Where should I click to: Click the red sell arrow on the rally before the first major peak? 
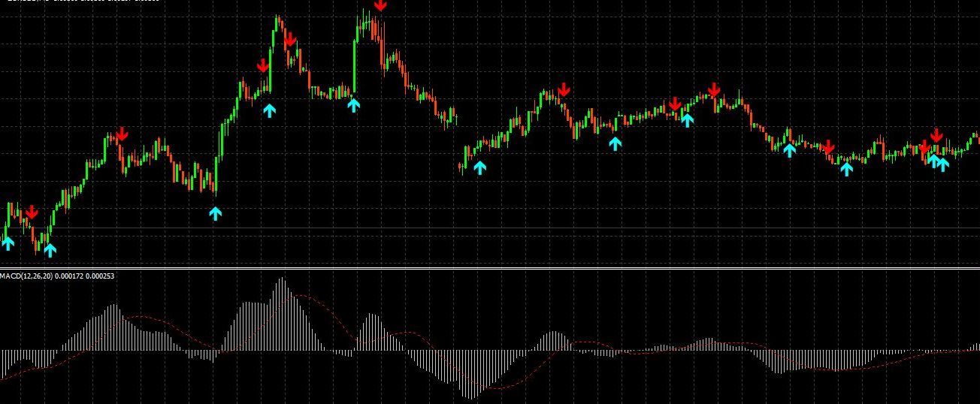coord(262,65)
